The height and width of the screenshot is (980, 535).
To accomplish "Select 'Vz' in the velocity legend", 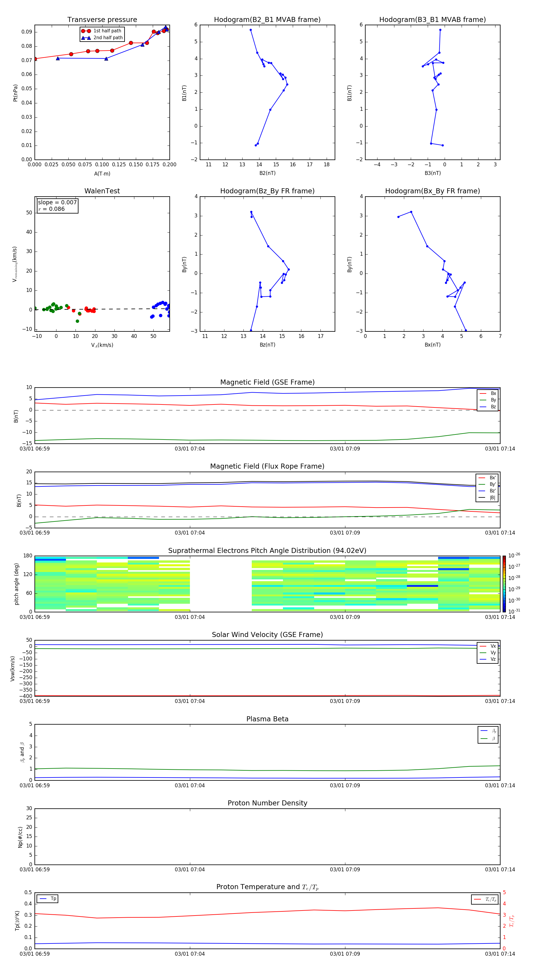I will click(488, 659).
